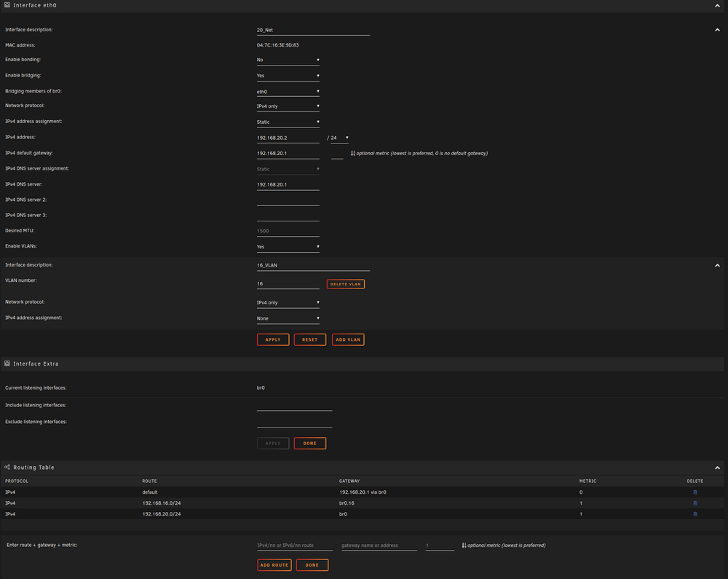Click the Reset button
Image resolution: width=728 pixels, height=579 pixels.
click(309, 339)
